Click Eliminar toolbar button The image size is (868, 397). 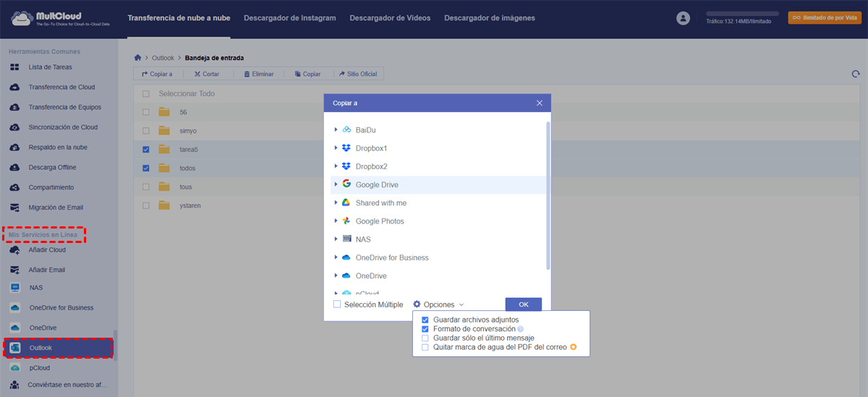click(x=258, y=74)
